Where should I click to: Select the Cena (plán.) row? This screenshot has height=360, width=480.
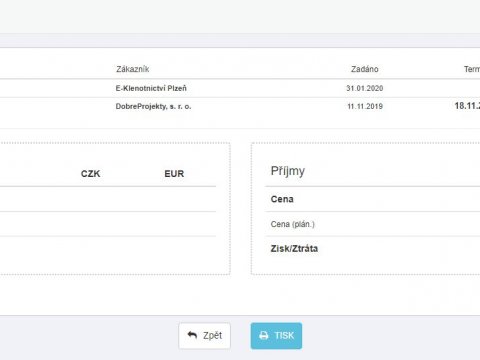pos(373,224)
